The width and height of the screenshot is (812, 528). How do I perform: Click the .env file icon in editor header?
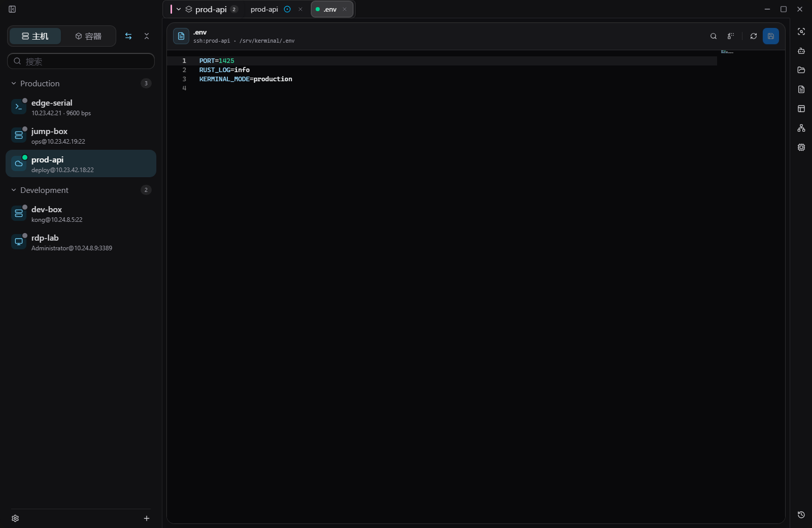(181, 36)
